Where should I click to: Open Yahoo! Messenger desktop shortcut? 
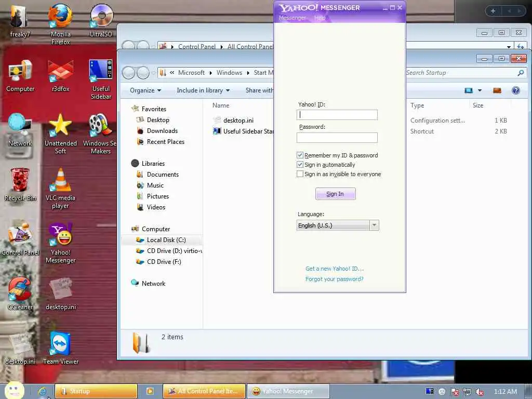click(x=60, y=243)
